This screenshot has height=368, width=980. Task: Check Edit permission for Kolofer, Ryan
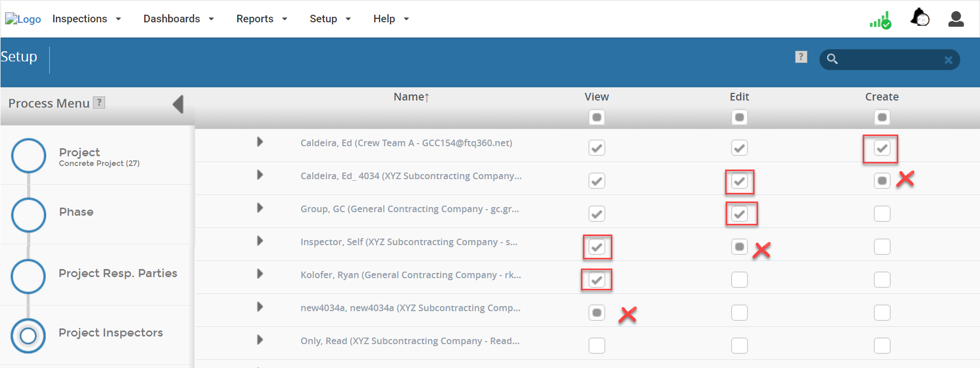(739, 280)
